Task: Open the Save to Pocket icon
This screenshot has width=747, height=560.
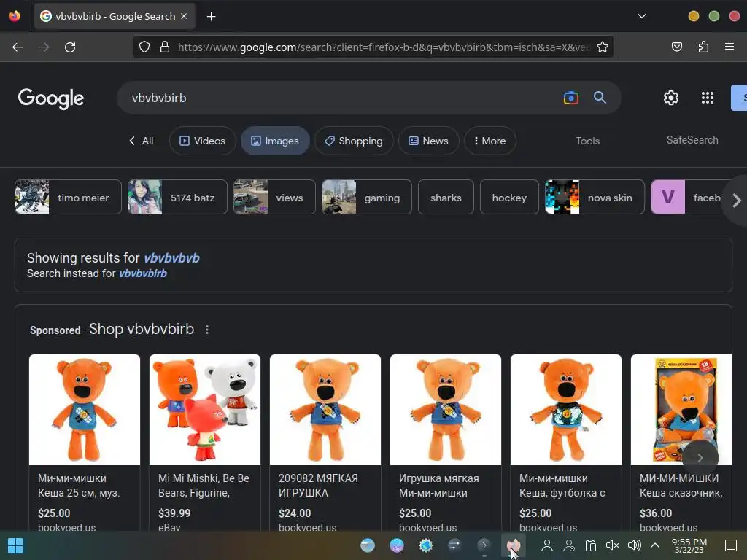Action: tap(676, 47)
